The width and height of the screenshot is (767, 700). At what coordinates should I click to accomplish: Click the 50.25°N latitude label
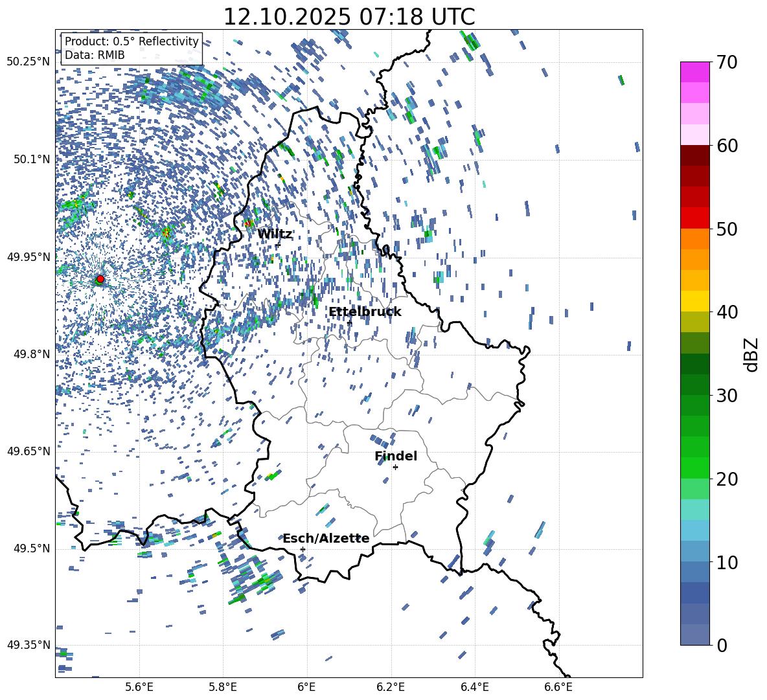29,62
